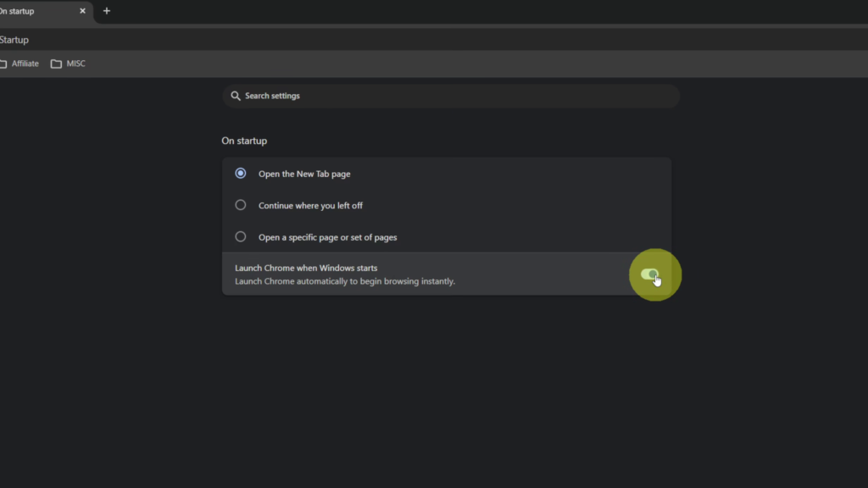The image size is (868, 488).
Task: Open a new tab with the plus button
Action: point(107,11)
